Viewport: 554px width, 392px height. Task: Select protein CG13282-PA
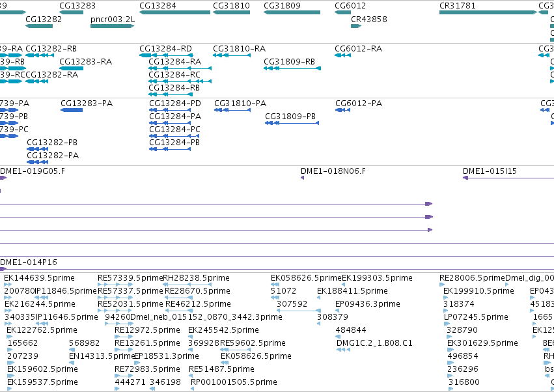coord(38,162)
